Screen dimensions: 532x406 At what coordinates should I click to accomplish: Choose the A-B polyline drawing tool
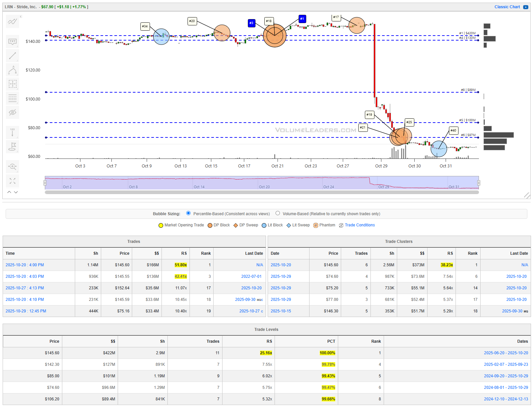point(13,70)
